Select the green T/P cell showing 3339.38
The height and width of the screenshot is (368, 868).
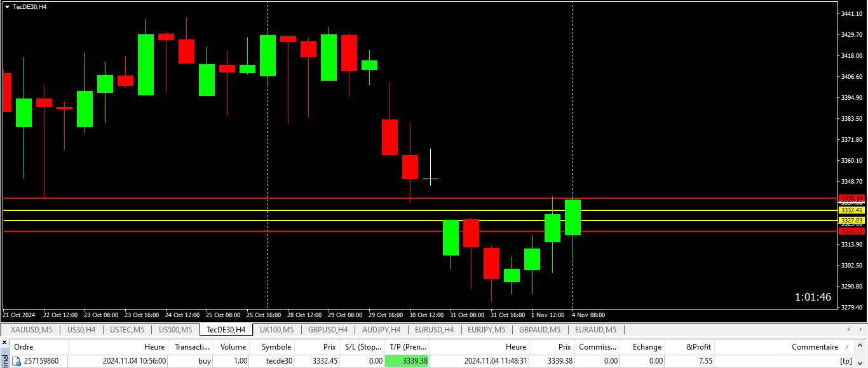point(407,361)
